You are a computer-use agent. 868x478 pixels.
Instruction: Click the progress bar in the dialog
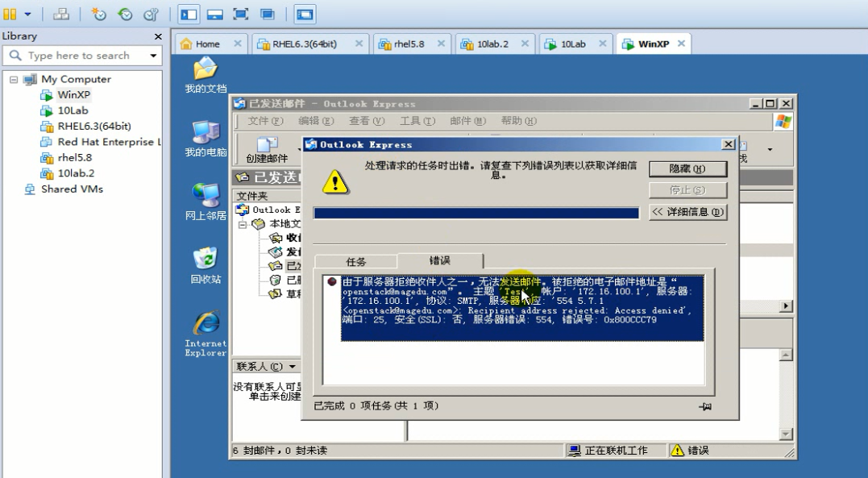[476, 214]
